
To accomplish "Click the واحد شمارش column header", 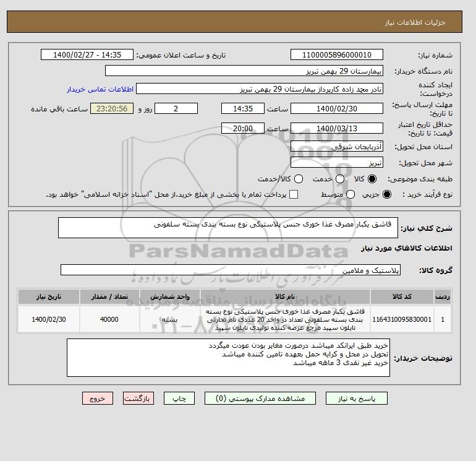I will [x=170, y=296].
